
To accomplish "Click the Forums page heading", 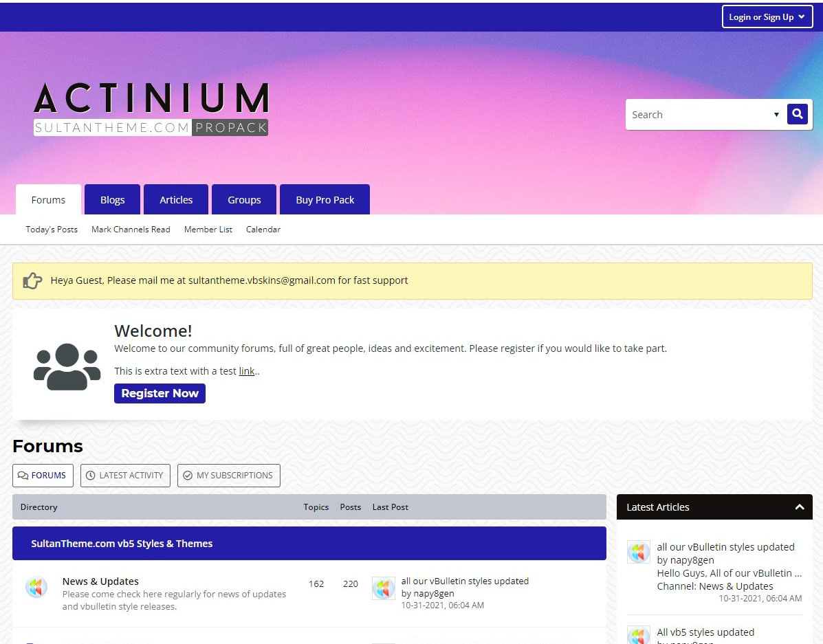I will tap(47, 446).
